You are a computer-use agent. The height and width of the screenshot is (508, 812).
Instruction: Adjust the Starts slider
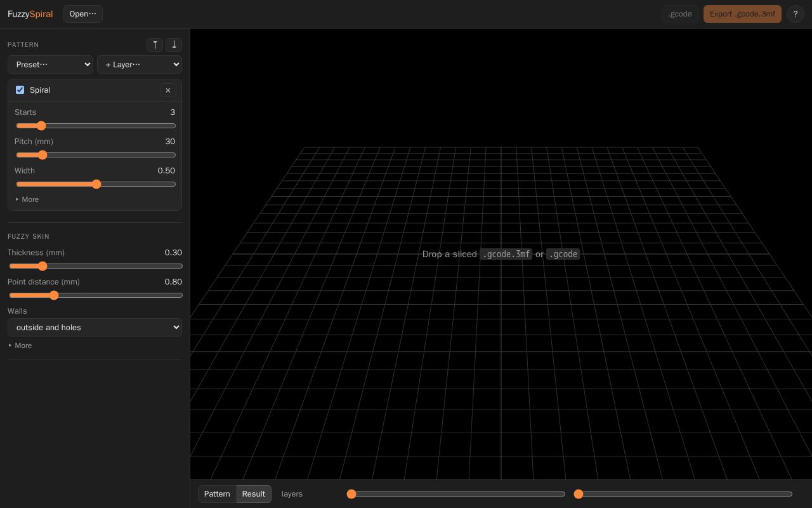pyautogui.click(x=96, y=126)
